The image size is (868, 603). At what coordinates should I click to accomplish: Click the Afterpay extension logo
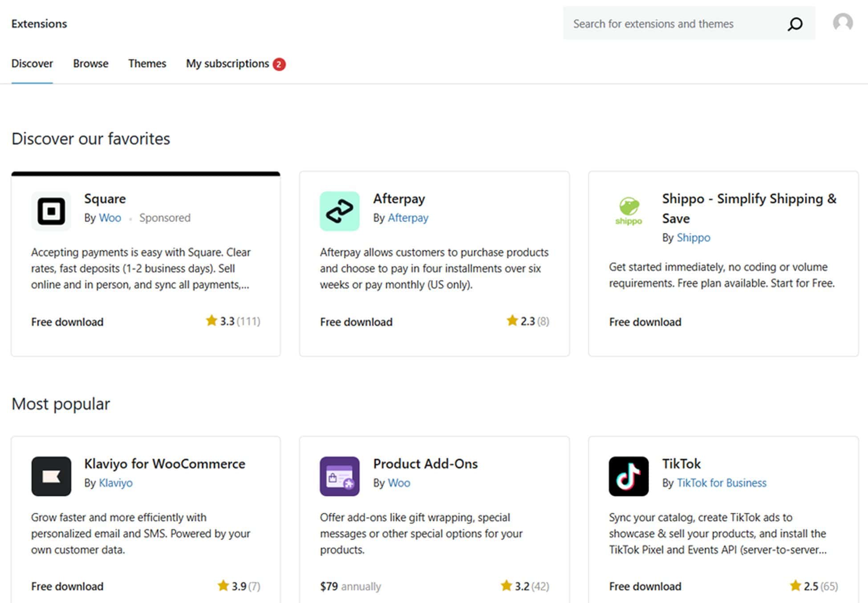339,211
